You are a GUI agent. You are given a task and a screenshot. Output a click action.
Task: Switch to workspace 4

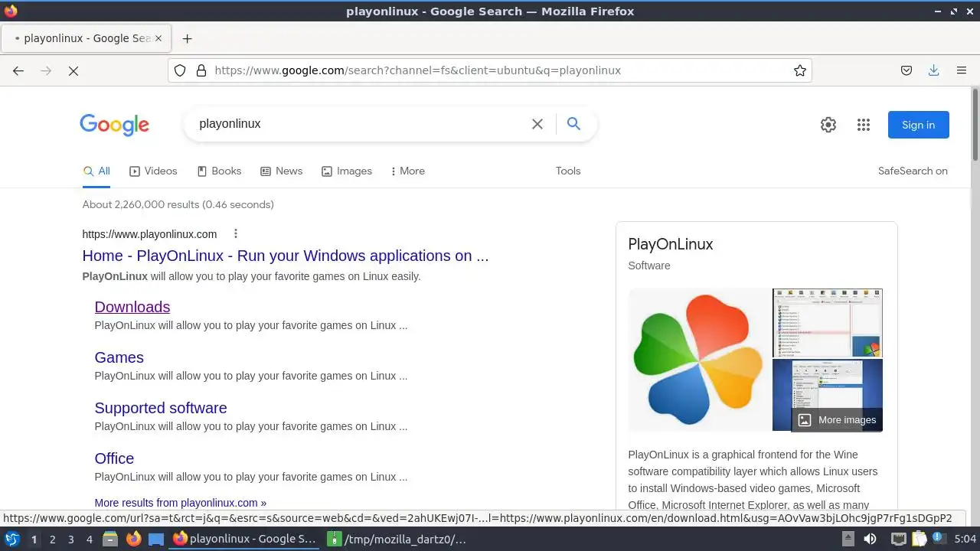point(89,539)
